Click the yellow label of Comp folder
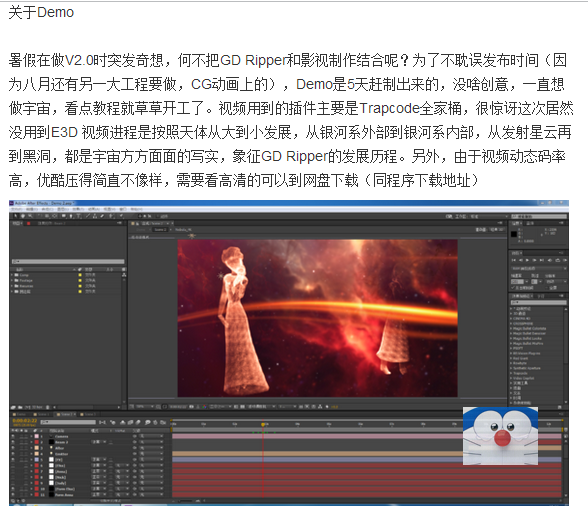 (x=80, y=275)
